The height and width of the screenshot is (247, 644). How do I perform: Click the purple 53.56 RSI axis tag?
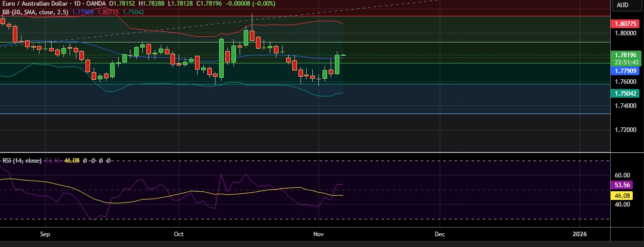tap(622, 185)
